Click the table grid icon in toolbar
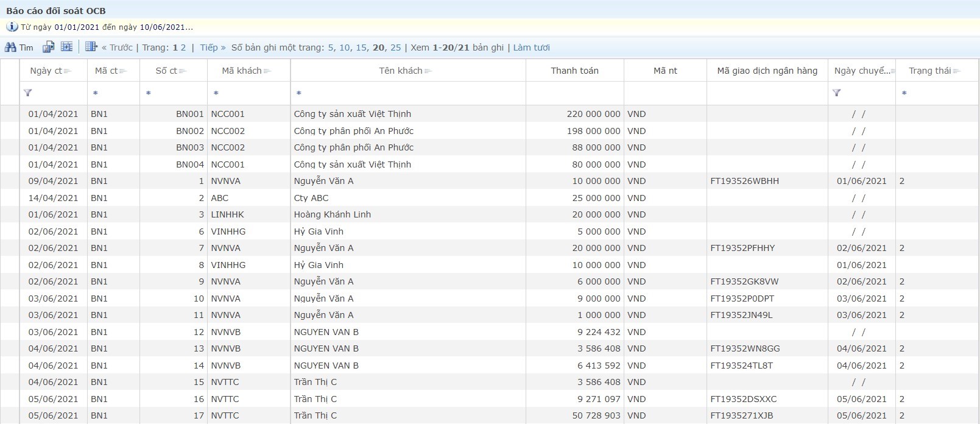This screenshot has width=980, height=424. tap(66, 47)
